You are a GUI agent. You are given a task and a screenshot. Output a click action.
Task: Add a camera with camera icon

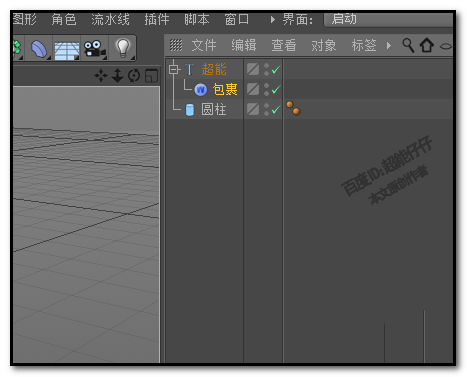(95, 49)
